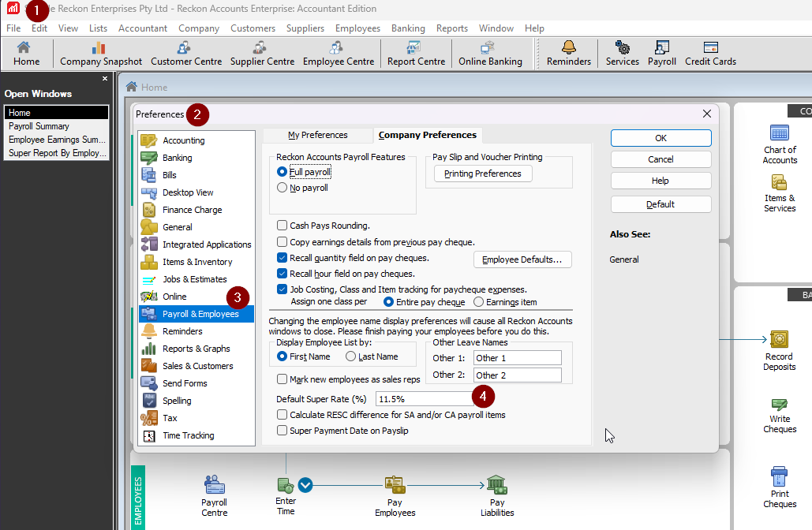
Task: Open Home from the icon toolbar
Action: pos(26,54)
